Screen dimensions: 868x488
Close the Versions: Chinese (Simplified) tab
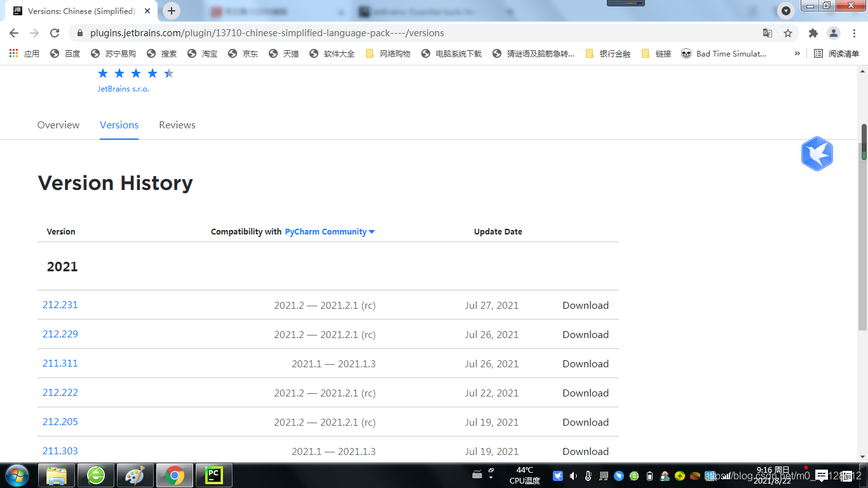149,11
